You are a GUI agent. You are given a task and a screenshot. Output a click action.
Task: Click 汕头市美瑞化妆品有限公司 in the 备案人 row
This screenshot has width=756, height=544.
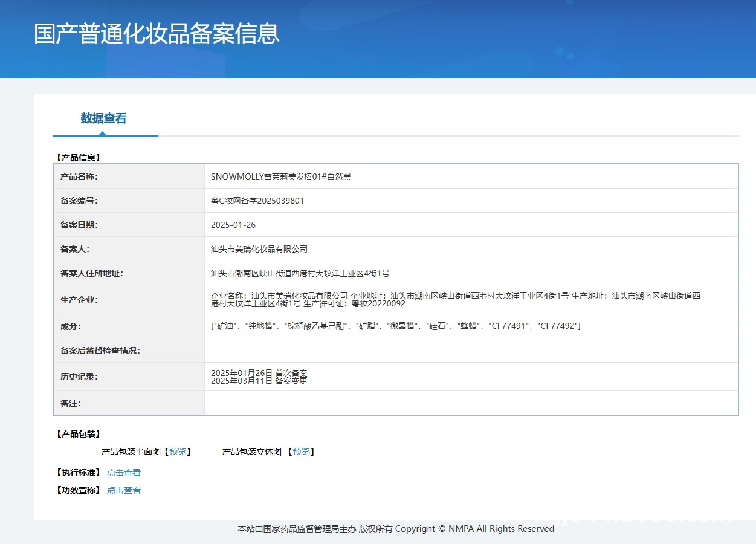tap(259, 249)
